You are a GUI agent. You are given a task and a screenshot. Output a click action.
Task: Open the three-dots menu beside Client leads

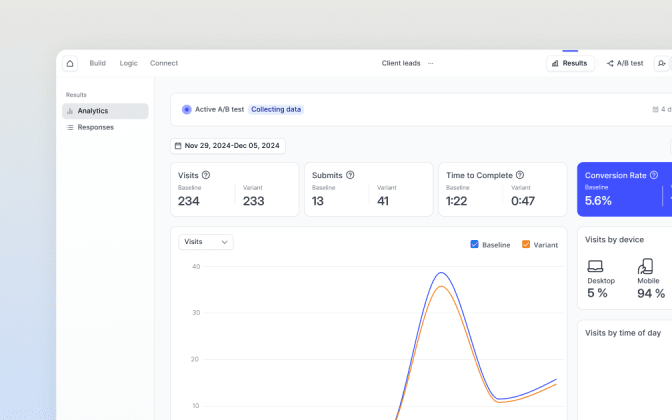click(x=431, y=63)
